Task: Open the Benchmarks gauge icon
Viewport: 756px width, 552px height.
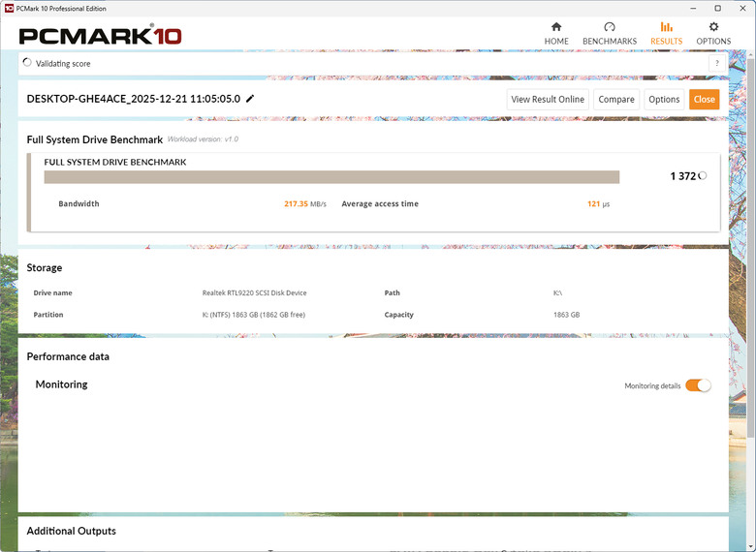Action: click(x=610, y=26)
